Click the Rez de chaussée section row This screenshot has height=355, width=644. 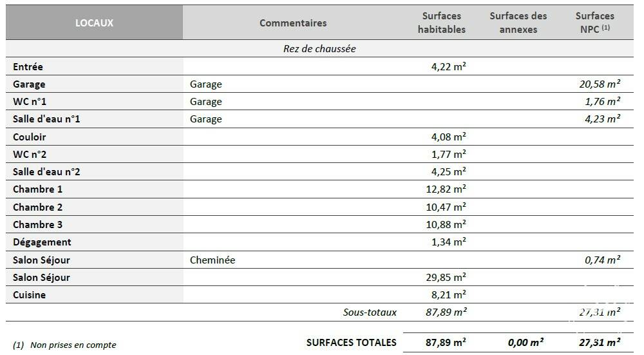319,48
